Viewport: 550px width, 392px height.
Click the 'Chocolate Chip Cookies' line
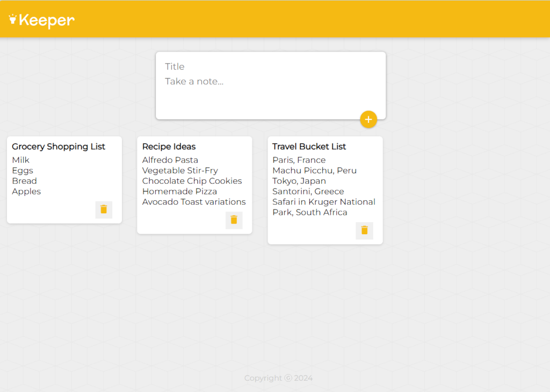click(192, 181)
